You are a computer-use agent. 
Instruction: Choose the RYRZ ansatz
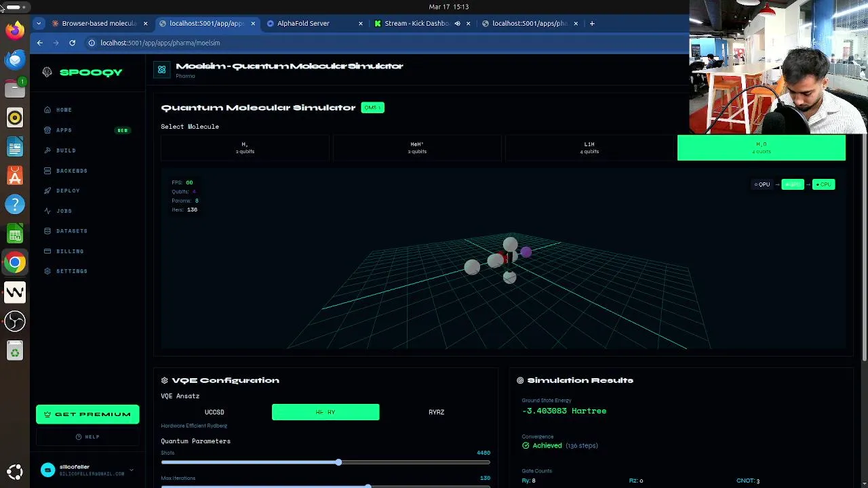click(437, 412)
